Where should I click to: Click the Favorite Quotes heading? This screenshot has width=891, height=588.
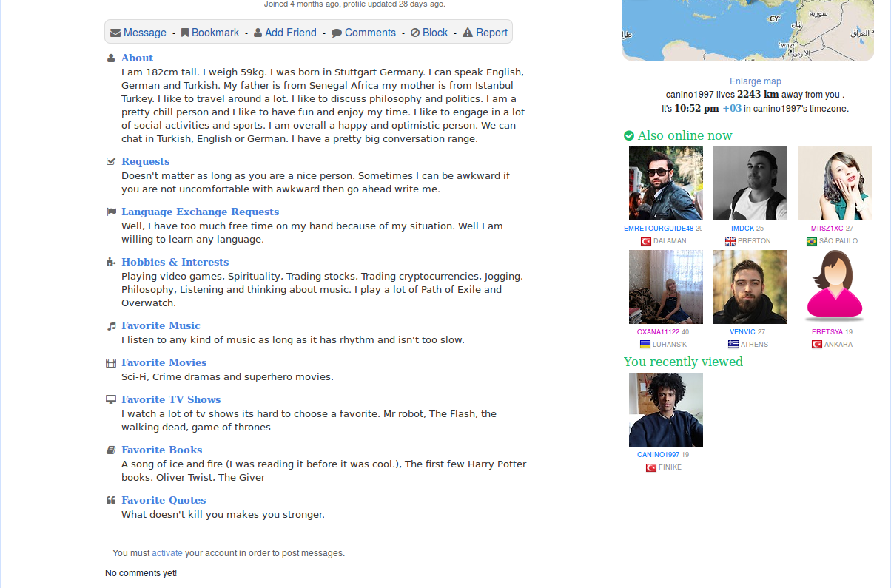click(x=164, y=500)
